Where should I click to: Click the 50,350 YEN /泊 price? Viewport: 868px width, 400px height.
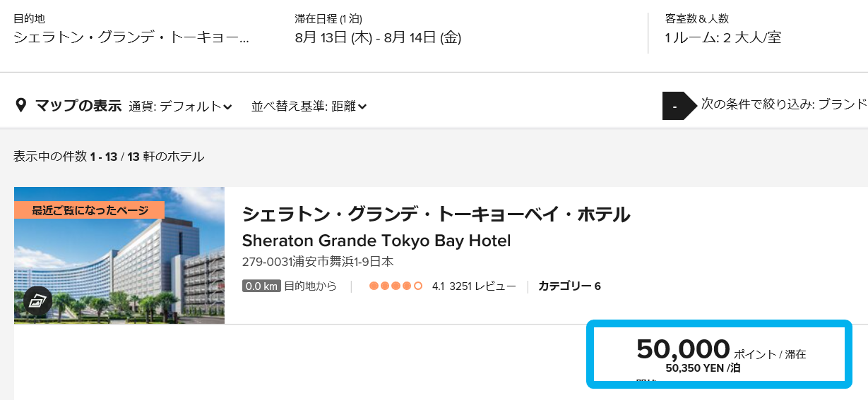(703, 368)
